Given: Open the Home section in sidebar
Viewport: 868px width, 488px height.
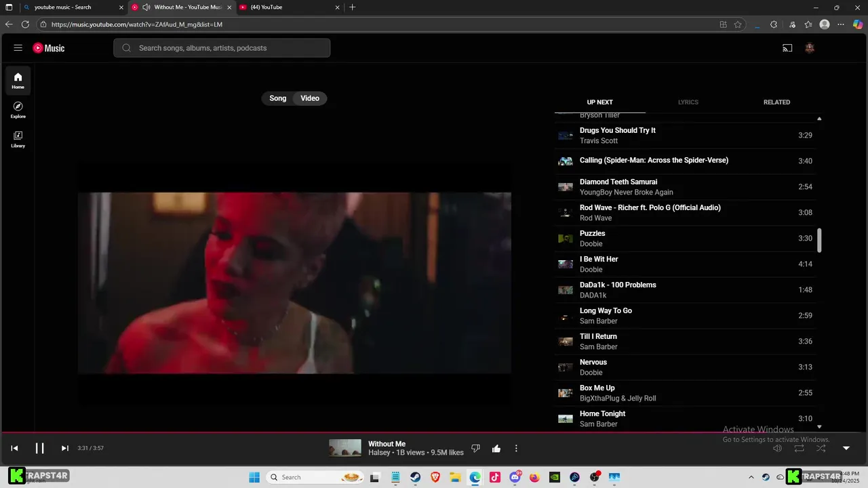Looking at the screenshot, I should coord(18,81).
